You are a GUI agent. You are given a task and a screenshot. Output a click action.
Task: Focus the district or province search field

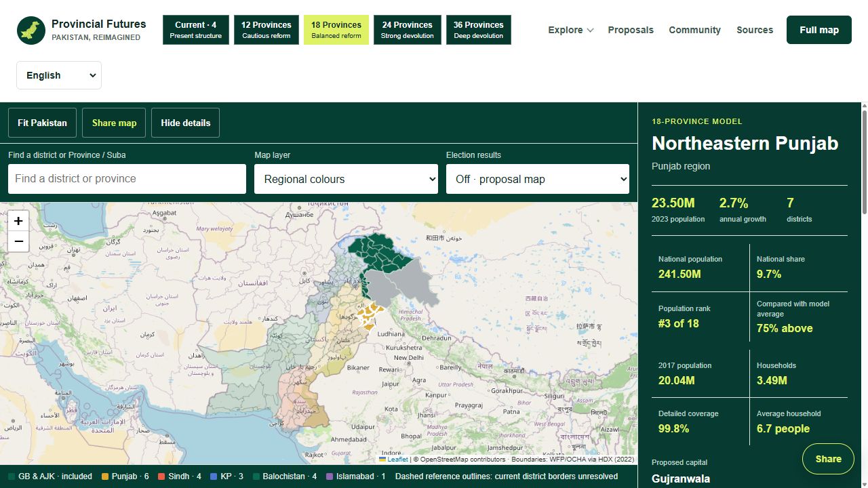point(127,179)
